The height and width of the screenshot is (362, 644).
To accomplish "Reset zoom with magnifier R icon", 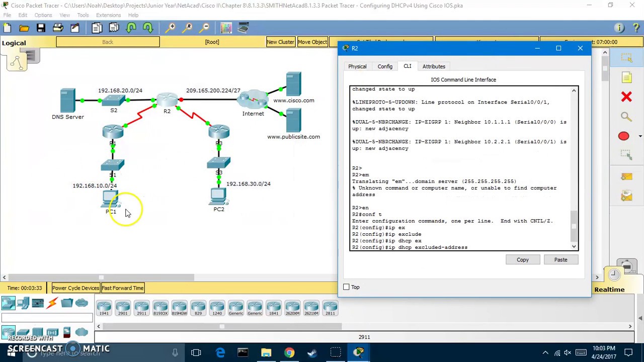I will pyautogui.click(x=188, y=28).
